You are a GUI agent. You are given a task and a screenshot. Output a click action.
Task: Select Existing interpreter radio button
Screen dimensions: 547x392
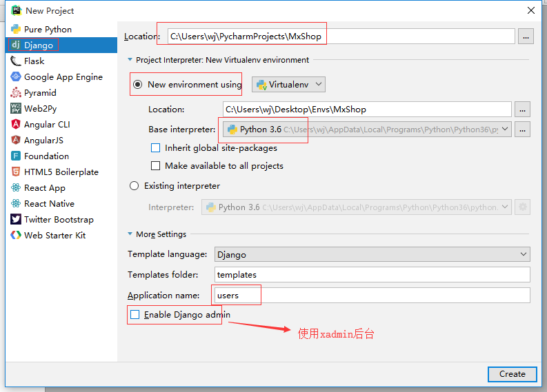pyautogui.click(x=135, y=186)
